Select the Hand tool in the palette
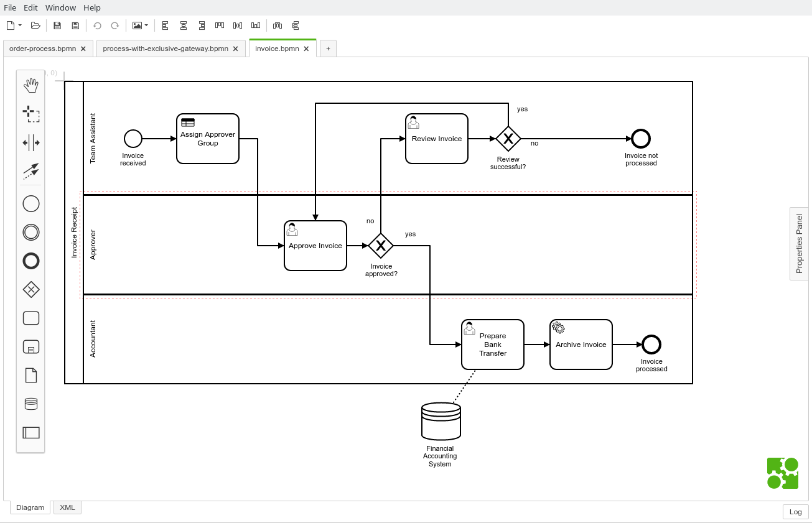 click(30, 86)
